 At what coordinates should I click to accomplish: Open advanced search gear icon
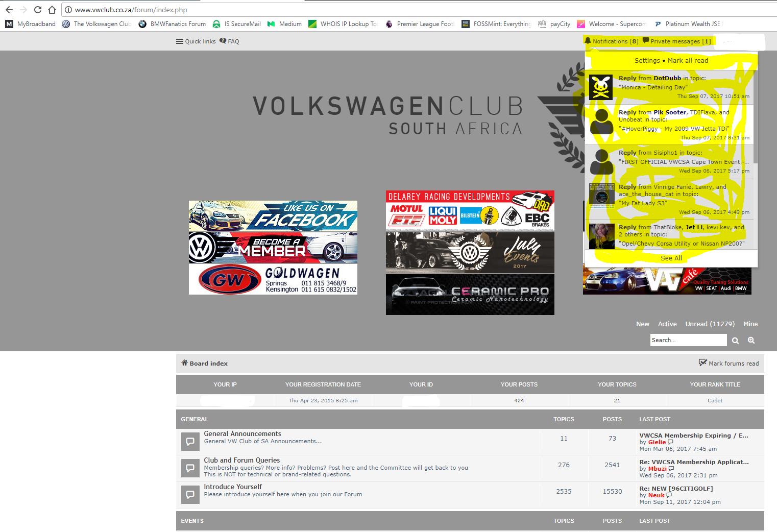(751, 340)
